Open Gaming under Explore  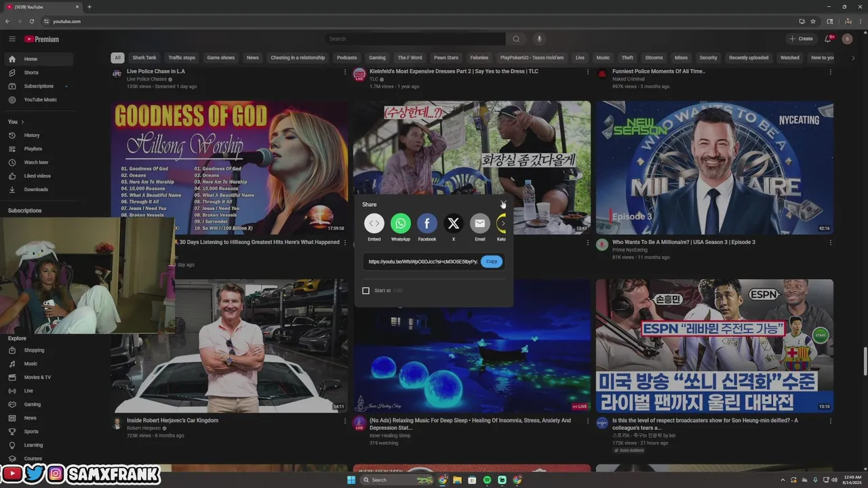pos(39,404)
